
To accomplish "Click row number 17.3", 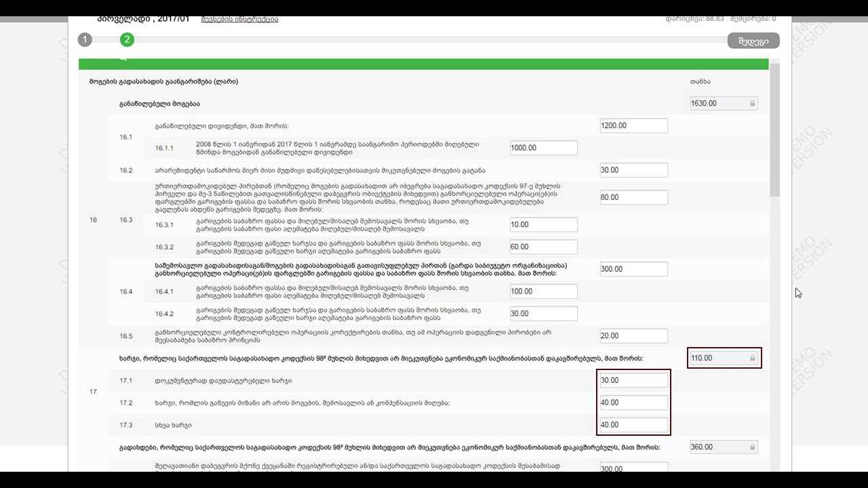I will 126,426.
